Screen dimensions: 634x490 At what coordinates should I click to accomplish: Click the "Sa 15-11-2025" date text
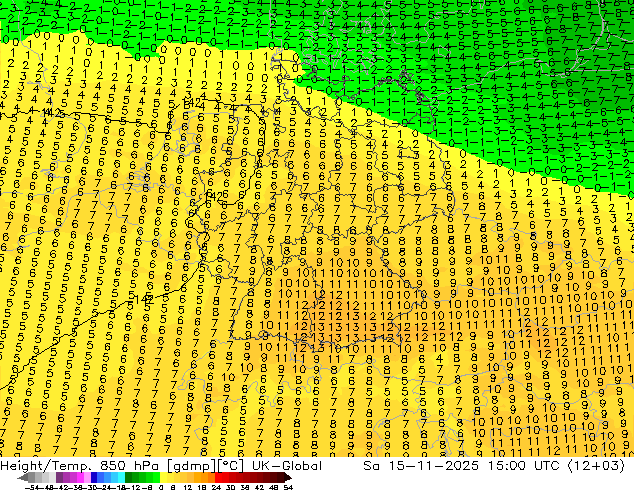[x=421, y=466]
